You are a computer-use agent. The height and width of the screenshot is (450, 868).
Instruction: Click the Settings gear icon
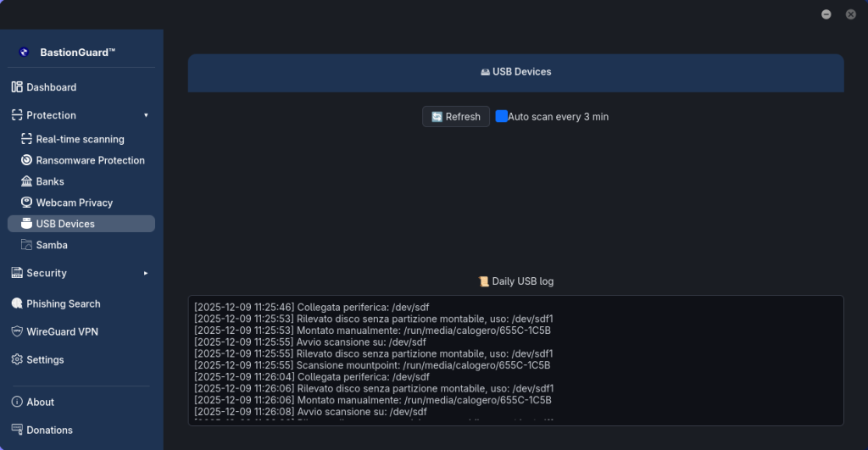(17, 360)
